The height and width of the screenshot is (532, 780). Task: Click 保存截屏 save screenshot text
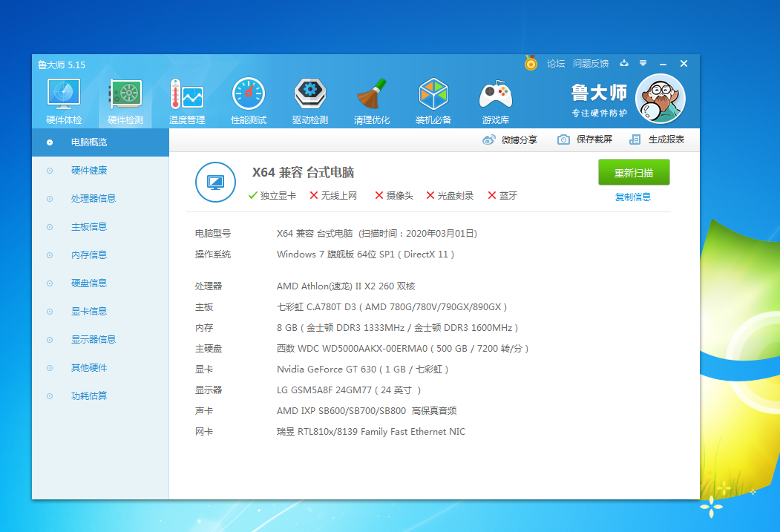pos(594,139)
